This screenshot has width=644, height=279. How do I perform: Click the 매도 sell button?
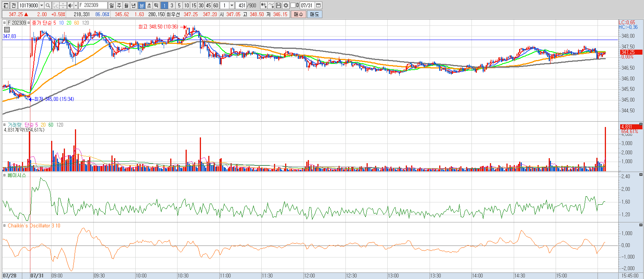[x=315, y=14]
